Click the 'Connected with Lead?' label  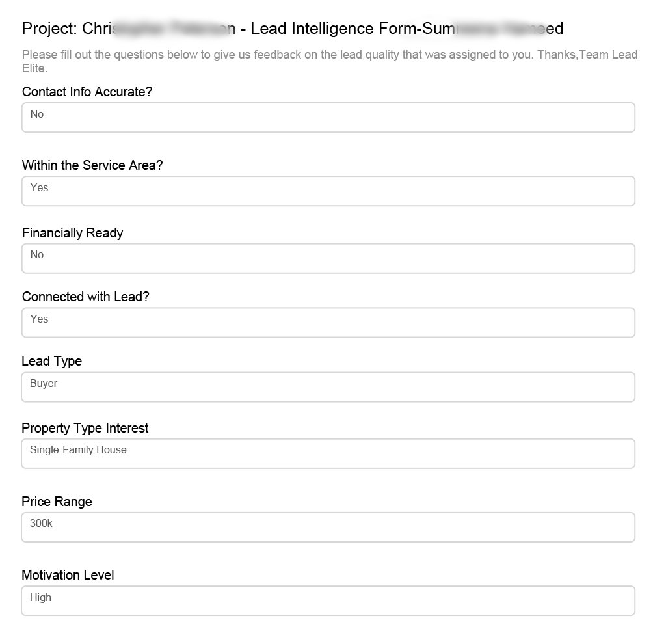[86, 297]
